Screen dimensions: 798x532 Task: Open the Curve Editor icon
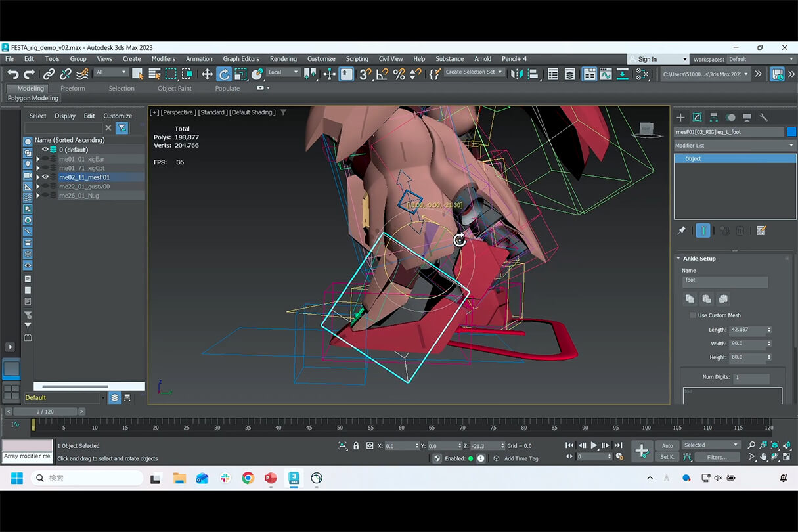pos(606,74)
